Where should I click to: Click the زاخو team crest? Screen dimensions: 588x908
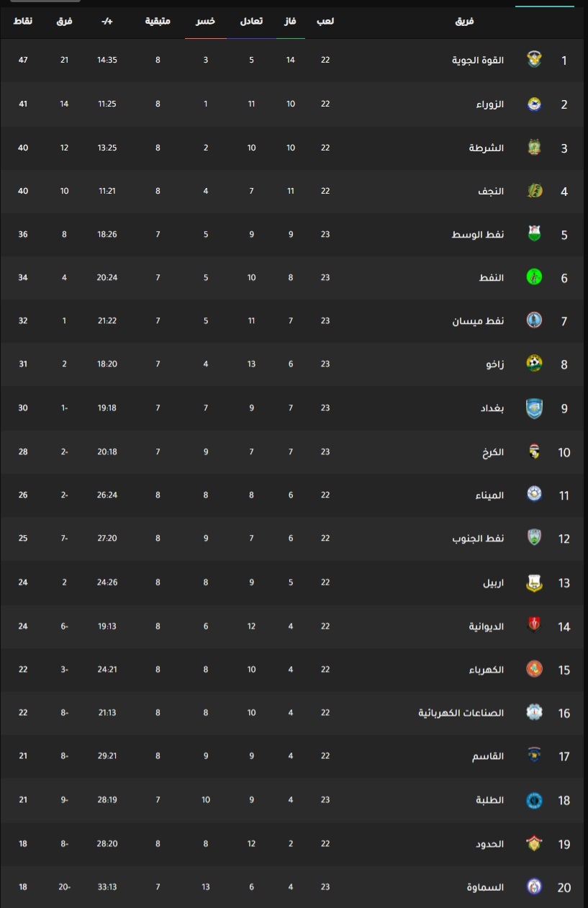534,364
